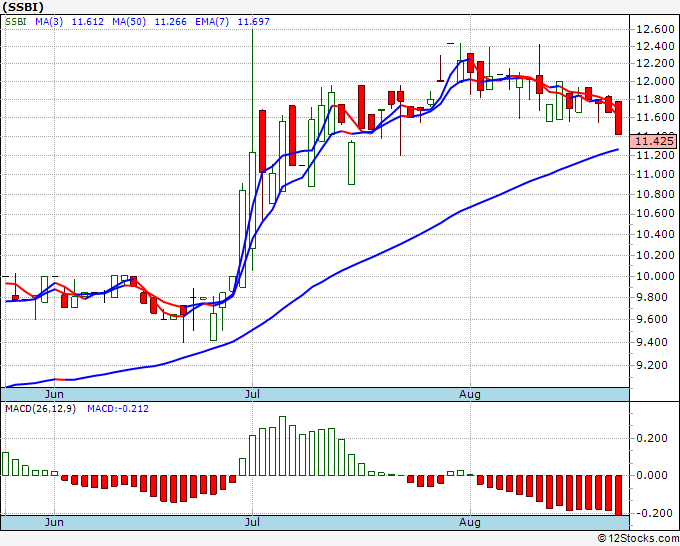Click the tallest green MACD histogram bar
Screen dimensions: 680x546
point(282,446)
